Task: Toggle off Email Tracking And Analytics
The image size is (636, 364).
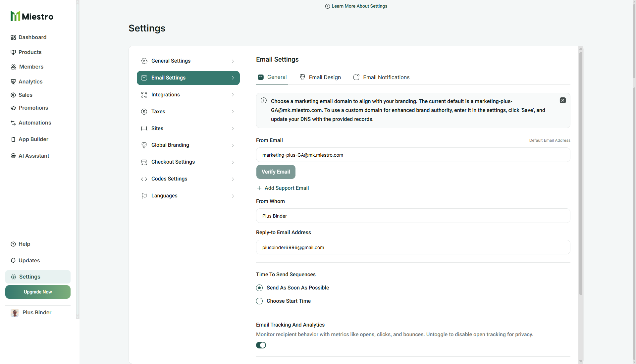Action: [x=261, y=345]
